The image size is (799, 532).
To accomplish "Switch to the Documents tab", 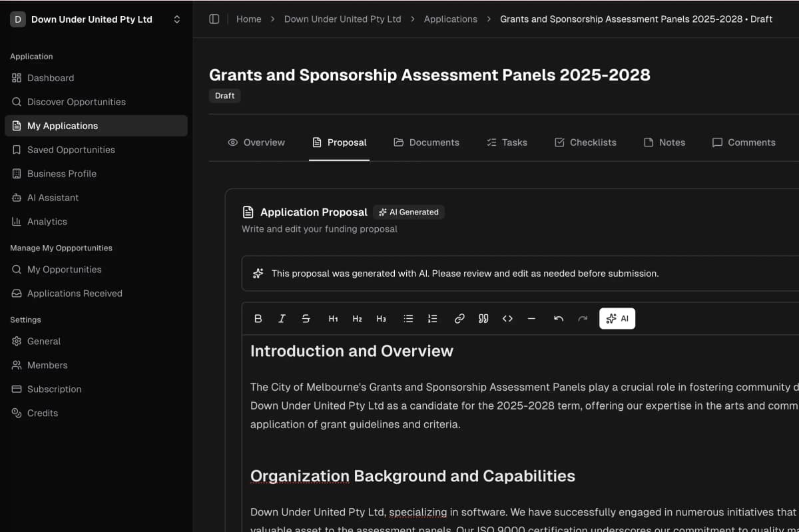I will tap(426, 142).
